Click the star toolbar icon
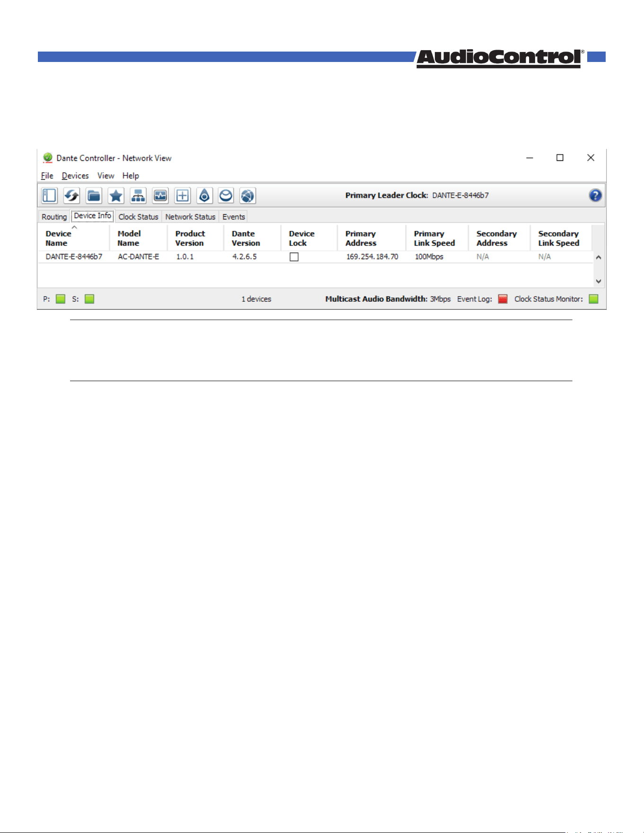Image resolution: width=644 pixels, height=833 pixels. coord(116,195)
